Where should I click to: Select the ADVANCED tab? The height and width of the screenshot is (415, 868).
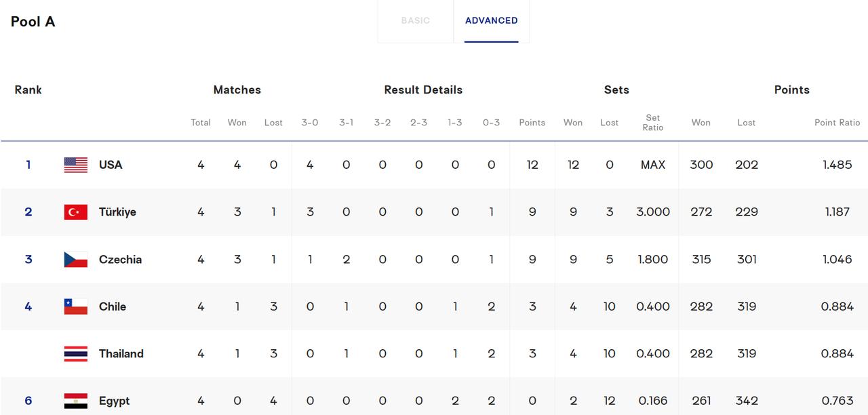(492, 20)
